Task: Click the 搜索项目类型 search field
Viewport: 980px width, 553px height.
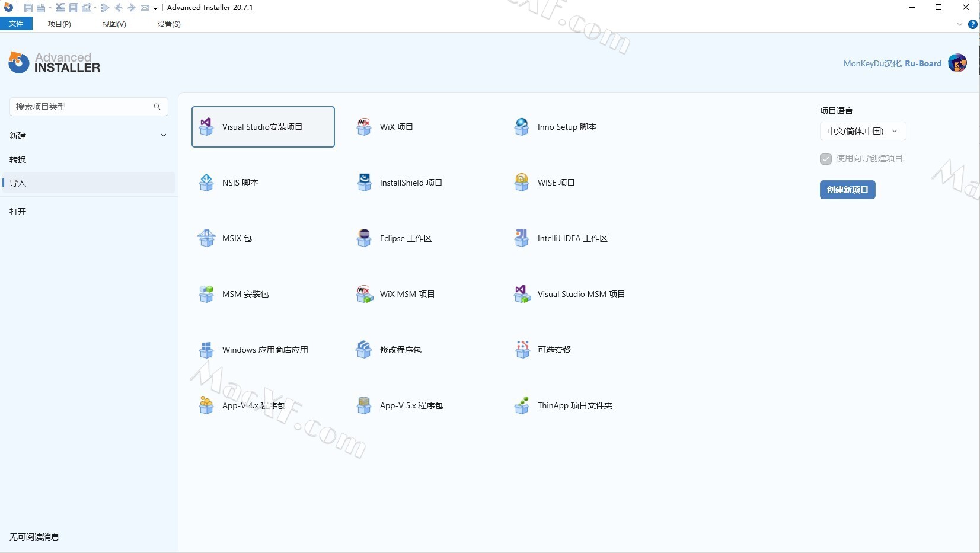Action: pyautogui.click(x=89, y=107)
